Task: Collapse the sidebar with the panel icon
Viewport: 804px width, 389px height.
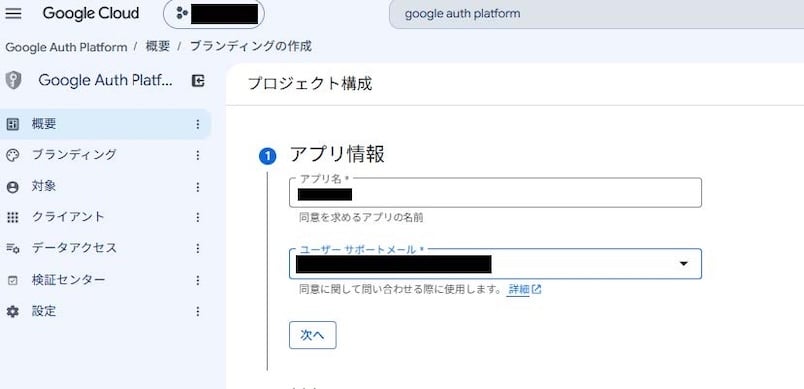Action: pyautogui.click(x=198, y=80)
